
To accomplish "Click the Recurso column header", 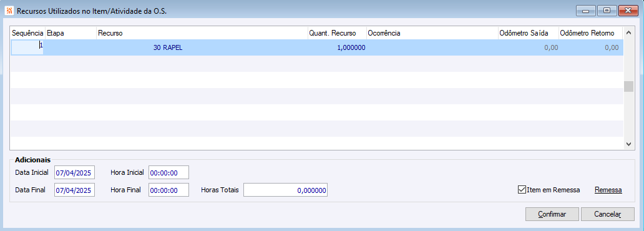I will pos(202,33).
